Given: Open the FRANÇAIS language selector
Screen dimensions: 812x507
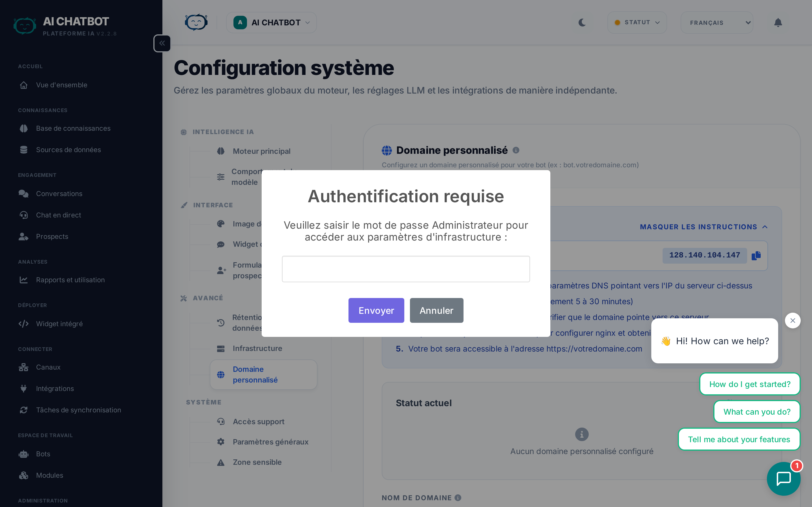Looking at the screenshot, I should pyautogui.click(x=717, y=23).
